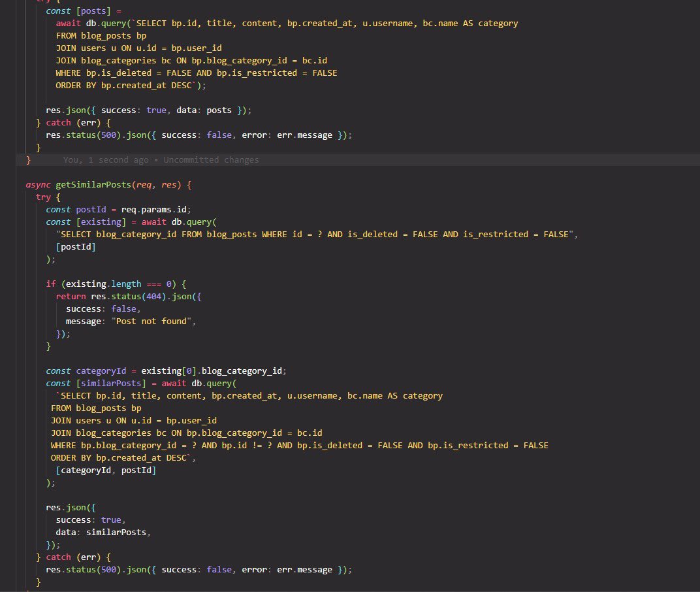Image resolution: width=700 pixels, height=592 pixels.
Task: Click 'const [existing]' declaration
Action: tap(86, 222)
